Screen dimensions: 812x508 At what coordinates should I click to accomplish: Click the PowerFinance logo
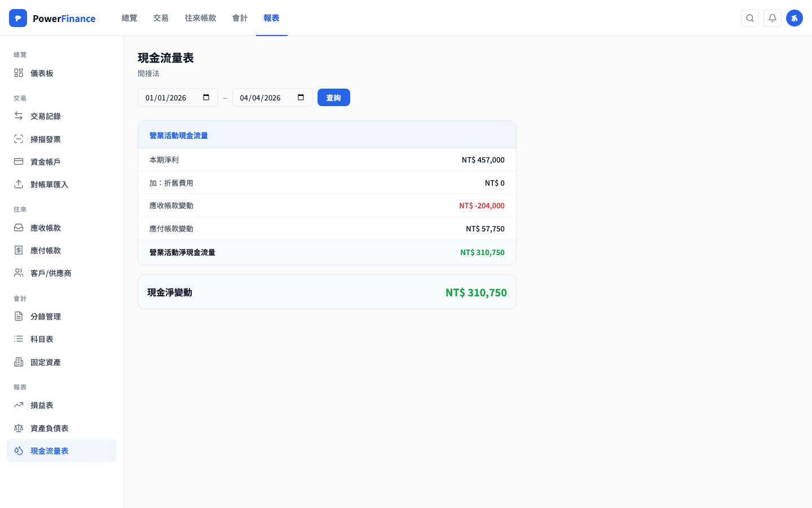[x=52, y=18]
